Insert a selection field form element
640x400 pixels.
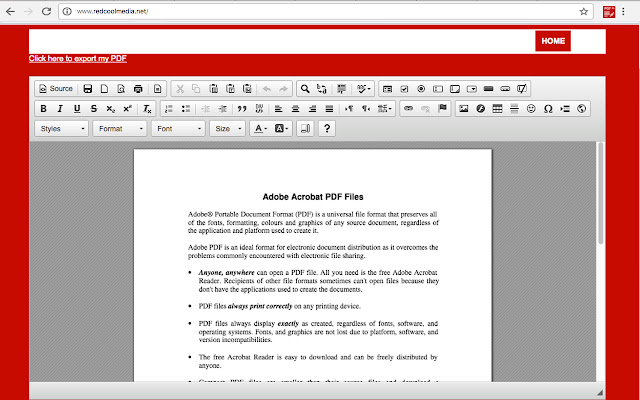click(x=472, y=89)
